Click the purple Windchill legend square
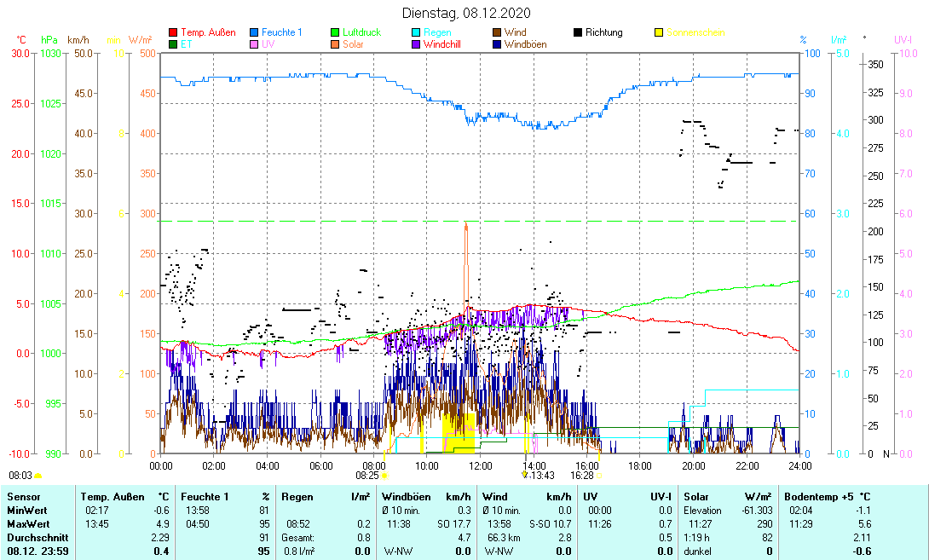This screenshot has width=929, height=560. click(x=417, y=44)
